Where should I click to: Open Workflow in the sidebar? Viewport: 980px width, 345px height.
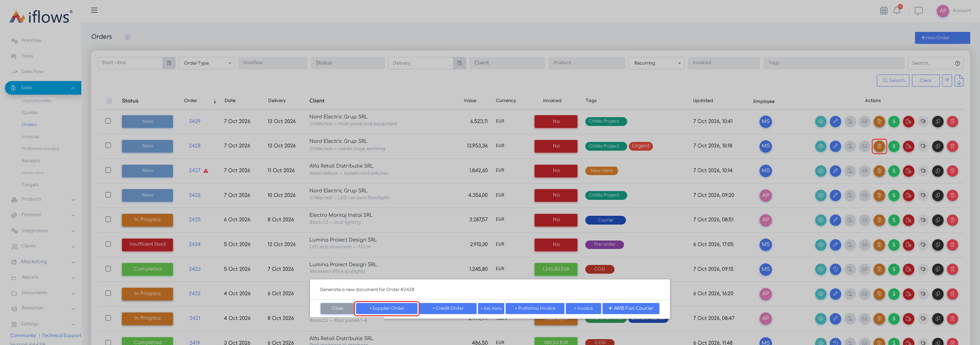pyautogui.click(x=31, y=41)
